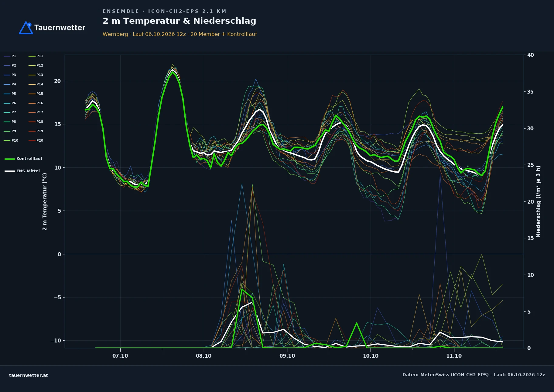554x392 pixels.
Task: Click the 20 temperature axis tick label
Action: pos(57,81)
